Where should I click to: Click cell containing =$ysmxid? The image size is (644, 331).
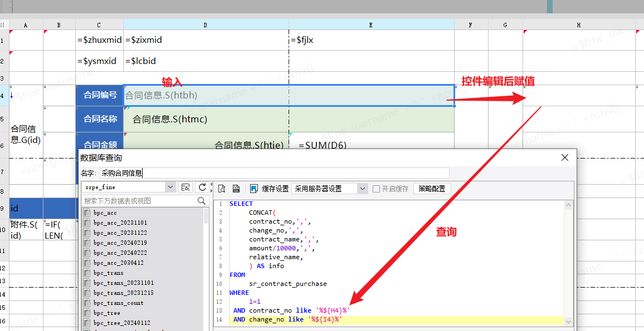click(99, 61)
